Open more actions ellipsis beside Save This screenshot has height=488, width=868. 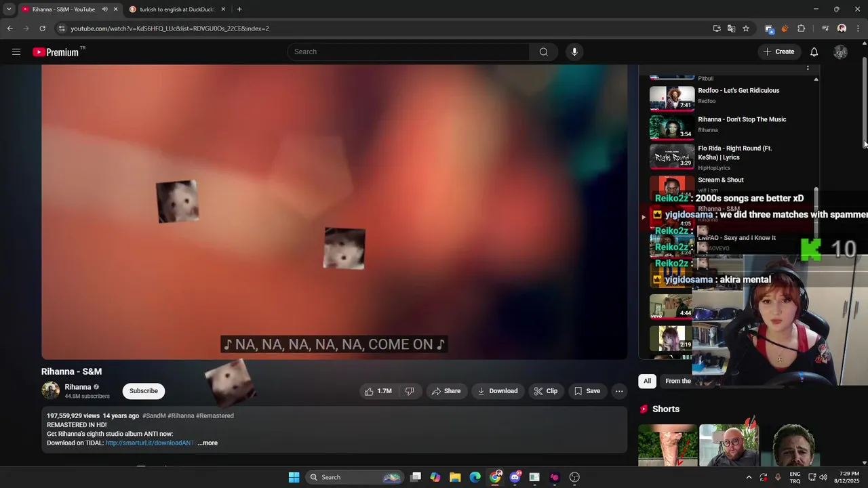tap(618, 391)
